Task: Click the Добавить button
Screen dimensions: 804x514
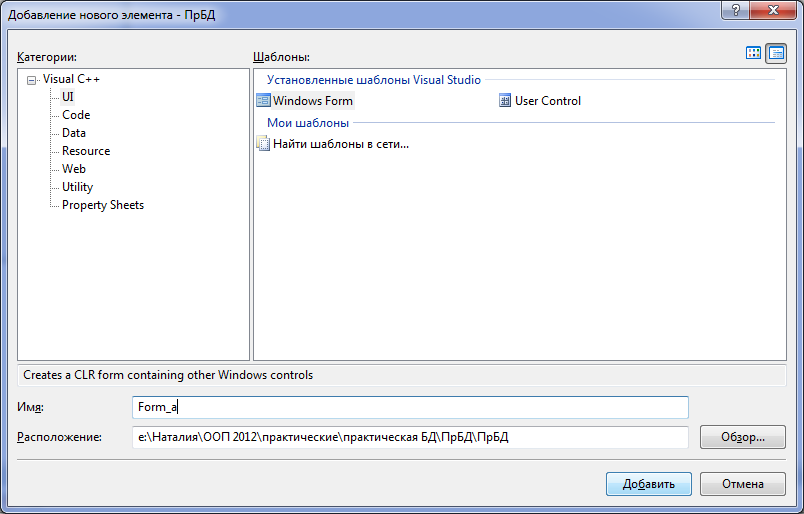Action: pos(649,484)
